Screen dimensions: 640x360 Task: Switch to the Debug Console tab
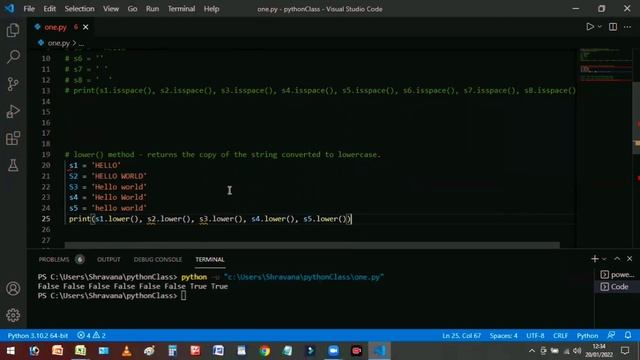(158, 260)
